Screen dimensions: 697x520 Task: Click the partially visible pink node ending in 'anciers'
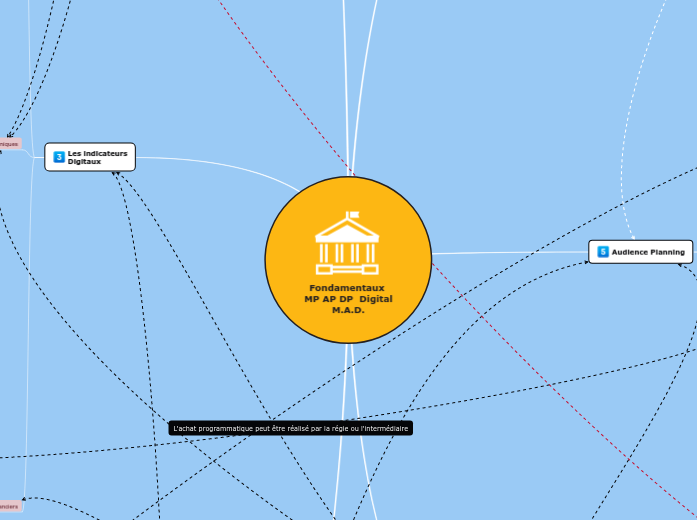click(9, 506)
